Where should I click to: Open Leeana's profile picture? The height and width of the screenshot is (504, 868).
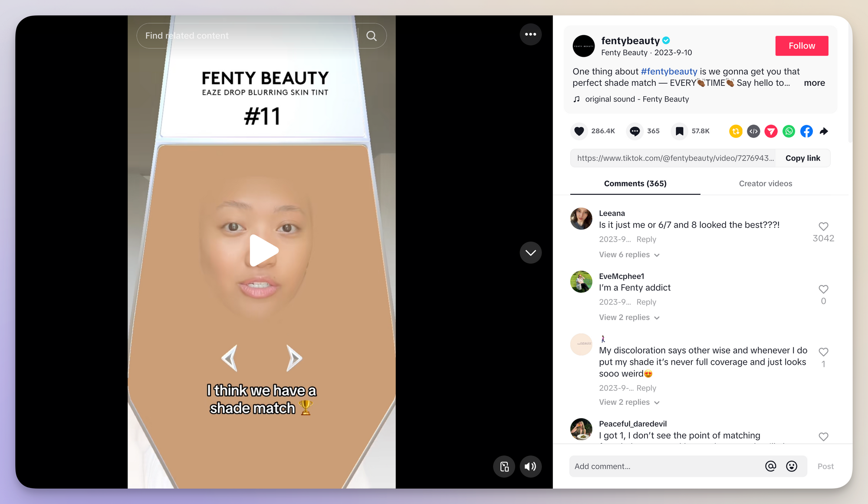coord(581,219)
